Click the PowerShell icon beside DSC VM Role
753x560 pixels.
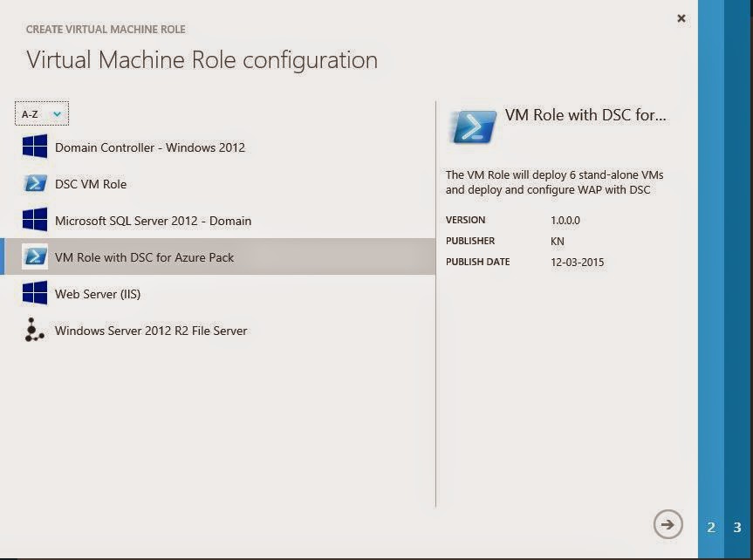click(35, 183)
